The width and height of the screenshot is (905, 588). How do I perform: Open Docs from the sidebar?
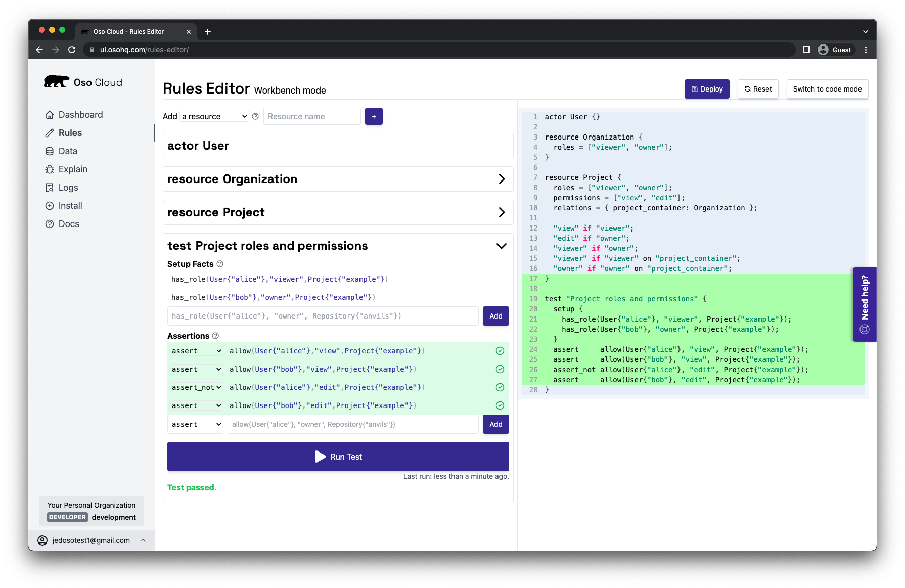69,224
